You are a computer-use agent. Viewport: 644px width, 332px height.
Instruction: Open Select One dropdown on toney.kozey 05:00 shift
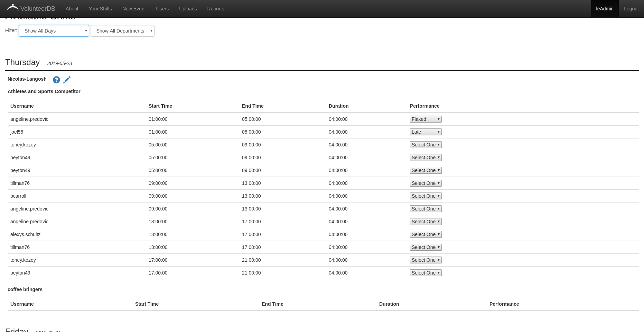[426, 145]
